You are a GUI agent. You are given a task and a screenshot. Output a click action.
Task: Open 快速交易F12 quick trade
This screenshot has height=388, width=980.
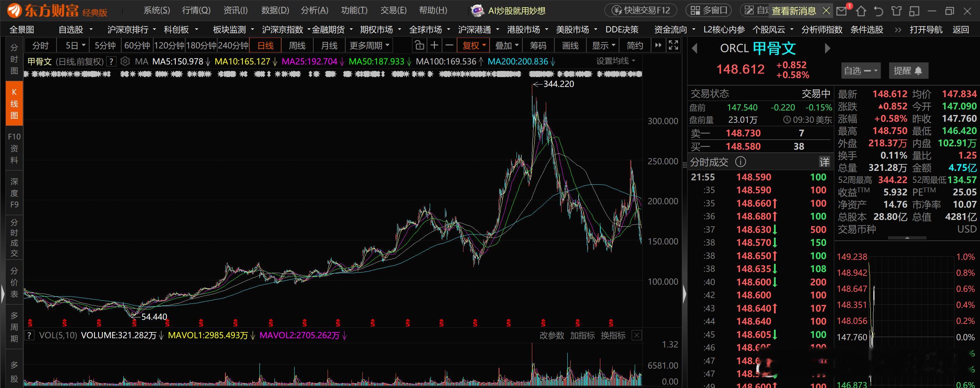tap(642, 11)
